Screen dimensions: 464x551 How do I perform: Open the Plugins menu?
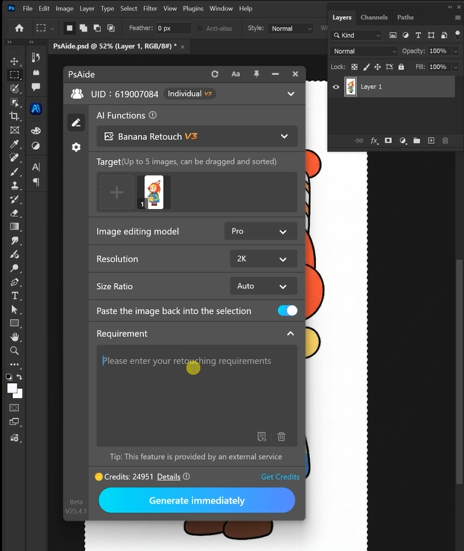click(193, 8)
